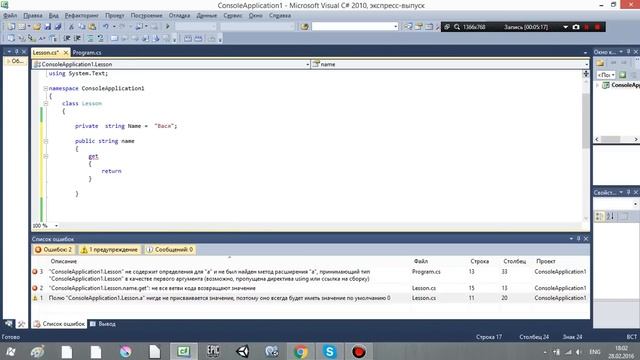Open Epic Games launcher from taskbar
This screenshot has width=640, height=360.
click(x=213, y=352)
